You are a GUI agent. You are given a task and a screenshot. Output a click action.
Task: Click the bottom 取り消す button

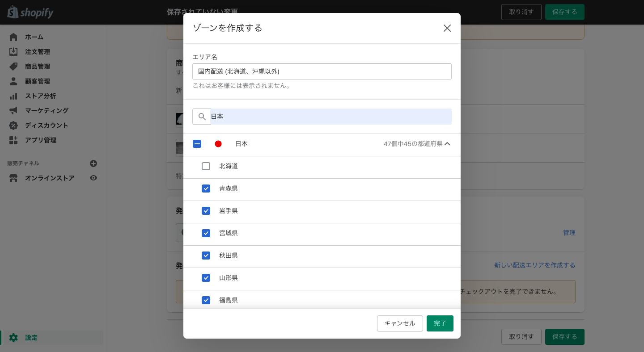point(521,337)
